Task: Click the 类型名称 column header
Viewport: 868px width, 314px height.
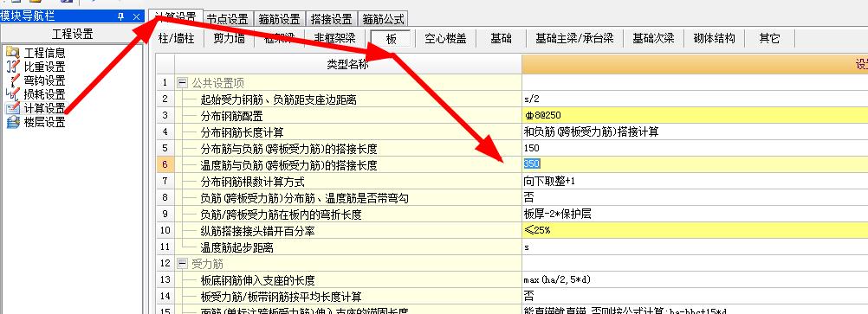Action: click(348, 65)
